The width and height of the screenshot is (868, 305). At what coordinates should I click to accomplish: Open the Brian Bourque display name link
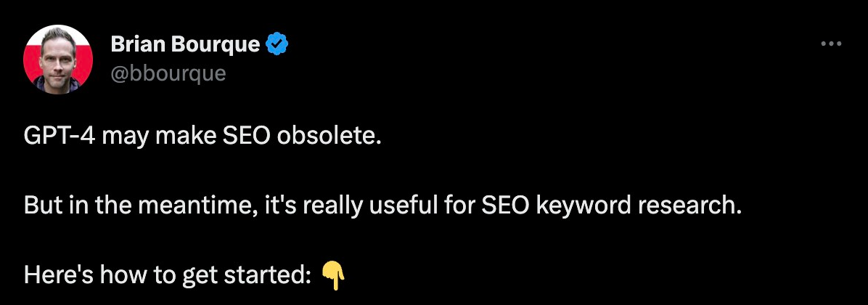click(185, 45)
